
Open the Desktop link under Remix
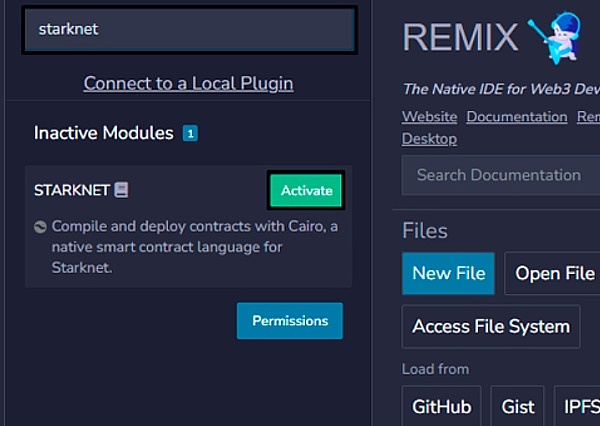[x=429, y=139]
